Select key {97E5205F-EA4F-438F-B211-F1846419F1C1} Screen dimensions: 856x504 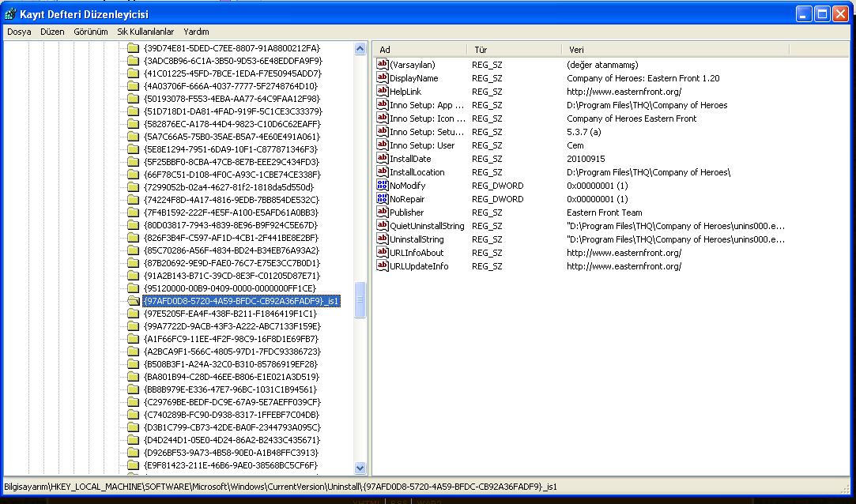230,314
